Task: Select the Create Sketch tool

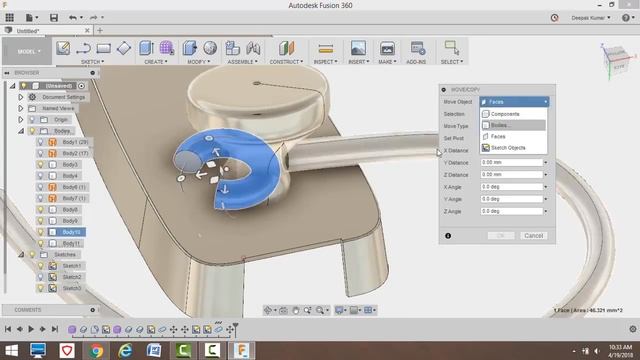Action: (63, 48)
